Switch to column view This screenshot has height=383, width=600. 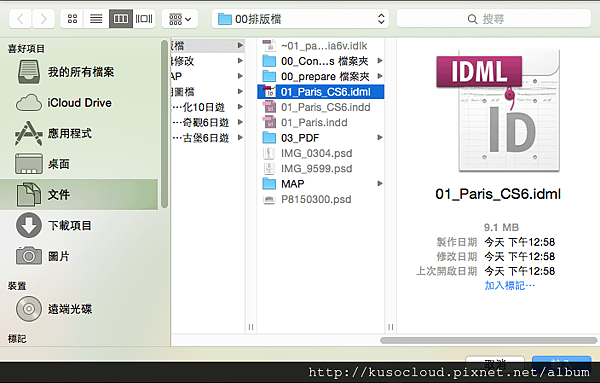[121, 19]
